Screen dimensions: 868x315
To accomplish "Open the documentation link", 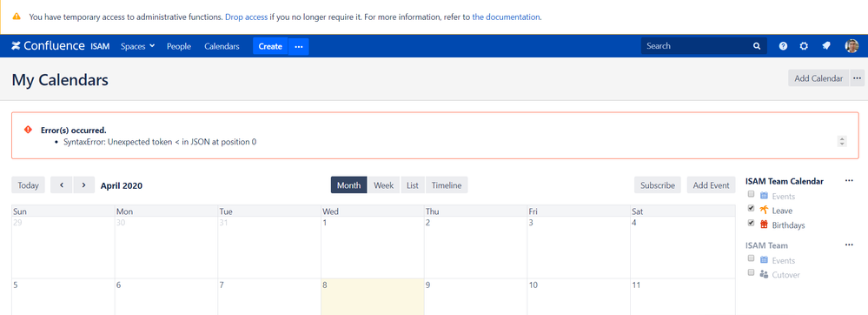I will coord(506,17).
